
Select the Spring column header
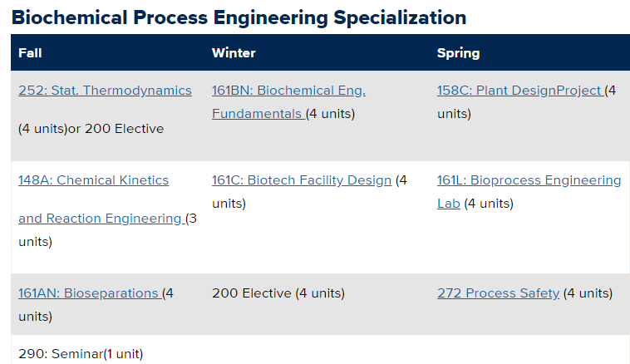pos(458,53)
